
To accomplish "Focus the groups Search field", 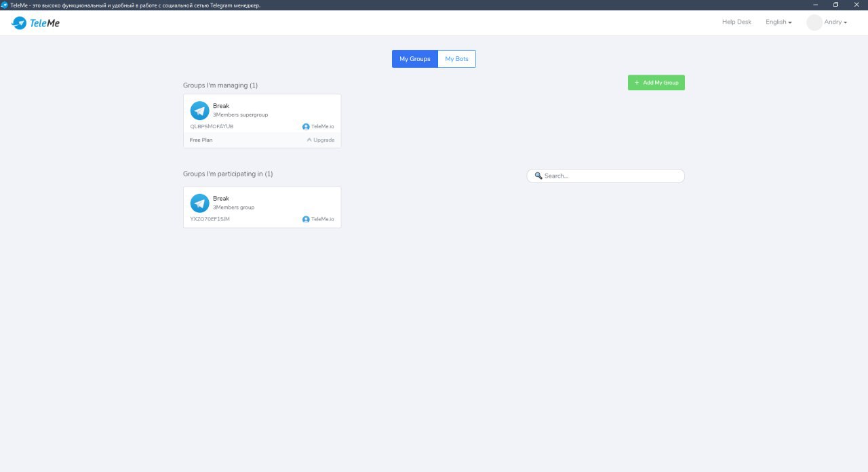I will pos(606,176).
